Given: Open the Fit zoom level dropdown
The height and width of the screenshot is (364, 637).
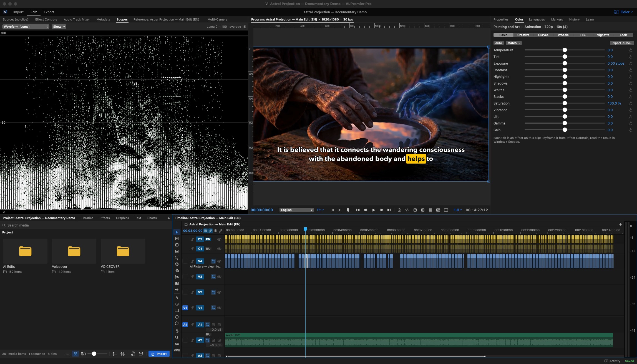Looking at the screenshot, I should (320, 210).
